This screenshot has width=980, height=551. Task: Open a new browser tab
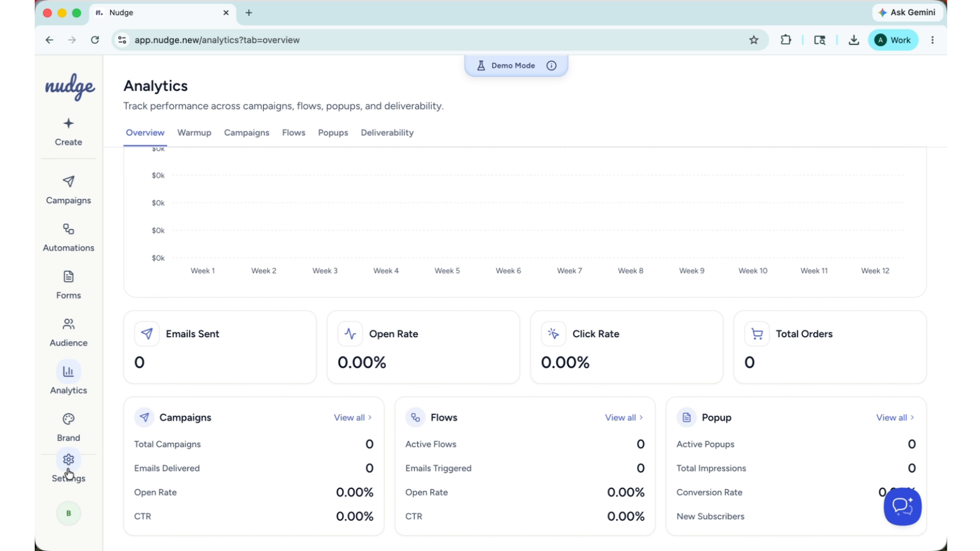[249, 13]
